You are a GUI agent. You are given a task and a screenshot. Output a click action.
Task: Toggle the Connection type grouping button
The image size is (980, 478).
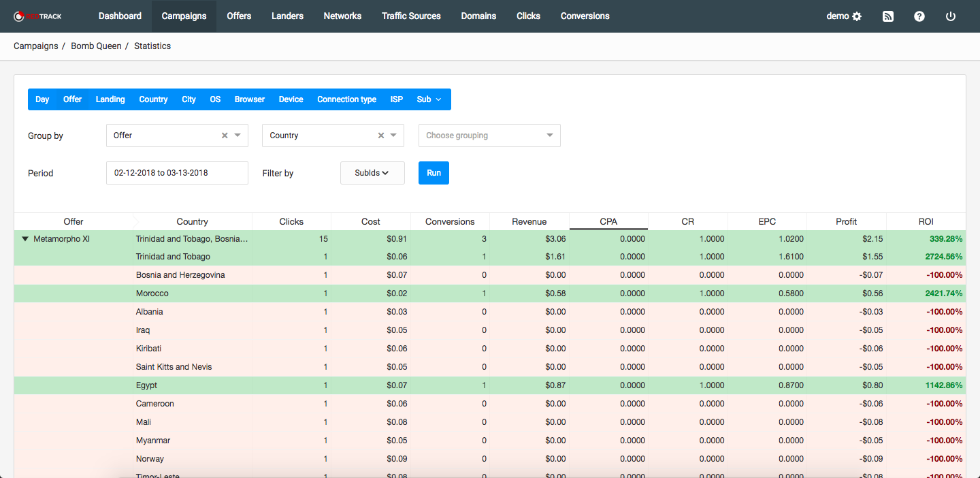coord(346,99)
